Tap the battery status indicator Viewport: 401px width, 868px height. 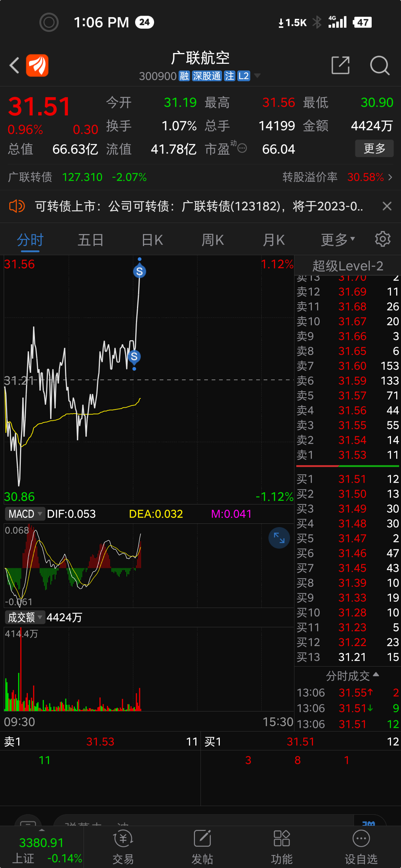[362, 22]
